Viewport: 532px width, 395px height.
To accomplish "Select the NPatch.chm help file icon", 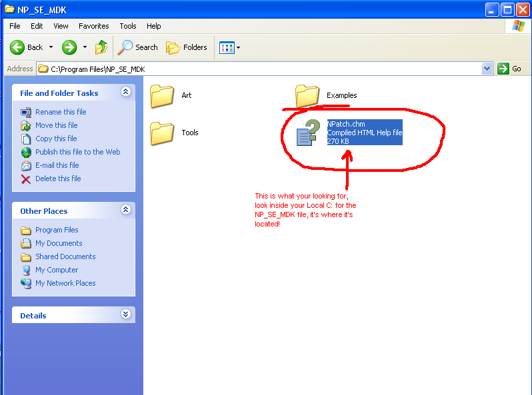I will (x=309, y=133).
